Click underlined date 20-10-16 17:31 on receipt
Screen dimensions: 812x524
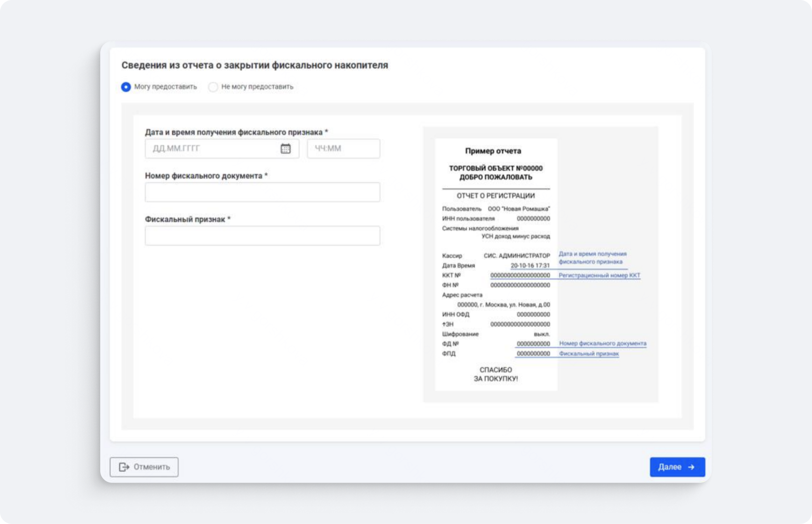pos(530,266)
